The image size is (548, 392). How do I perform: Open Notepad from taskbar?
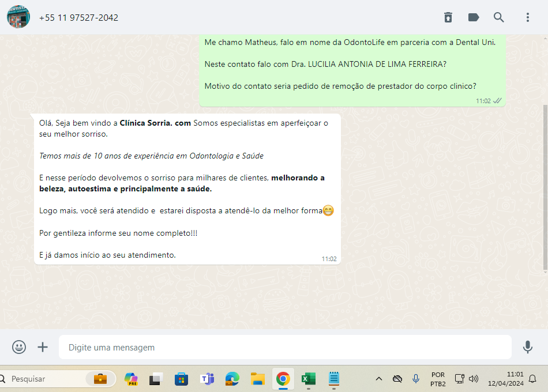[334, 378]
